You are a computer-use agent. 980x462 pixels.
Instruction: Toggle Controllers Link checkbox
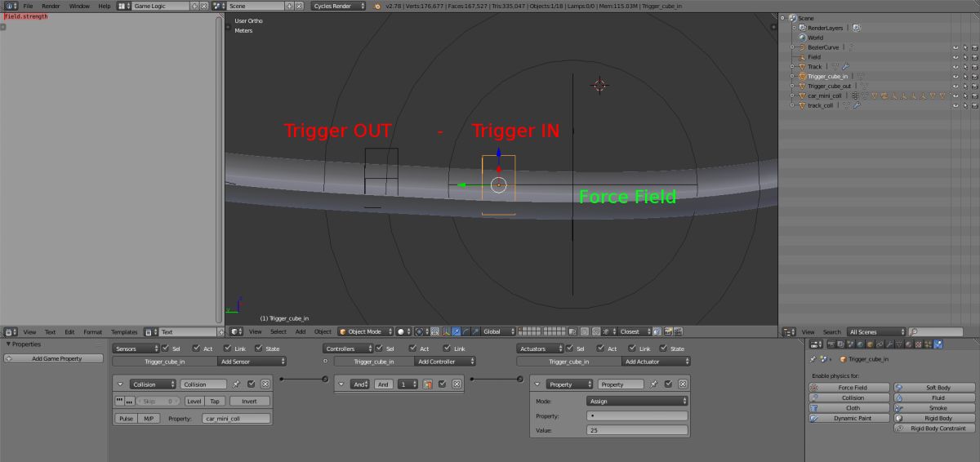coord(446,349)
